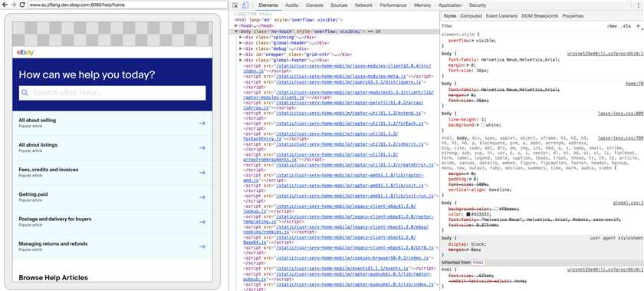Click the Search eBay Help input field
644x291 pixels.
click(x=112, y=93)
